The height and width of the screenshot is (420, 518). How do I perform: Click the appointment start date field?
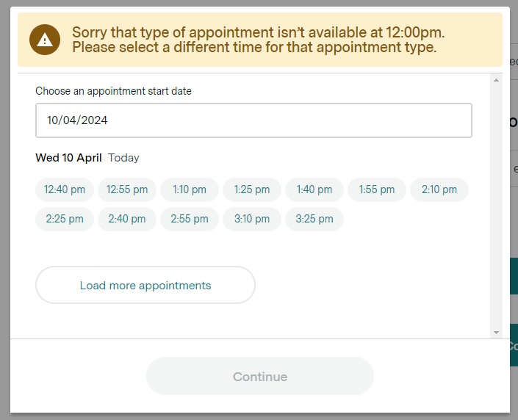coord(253,120)
